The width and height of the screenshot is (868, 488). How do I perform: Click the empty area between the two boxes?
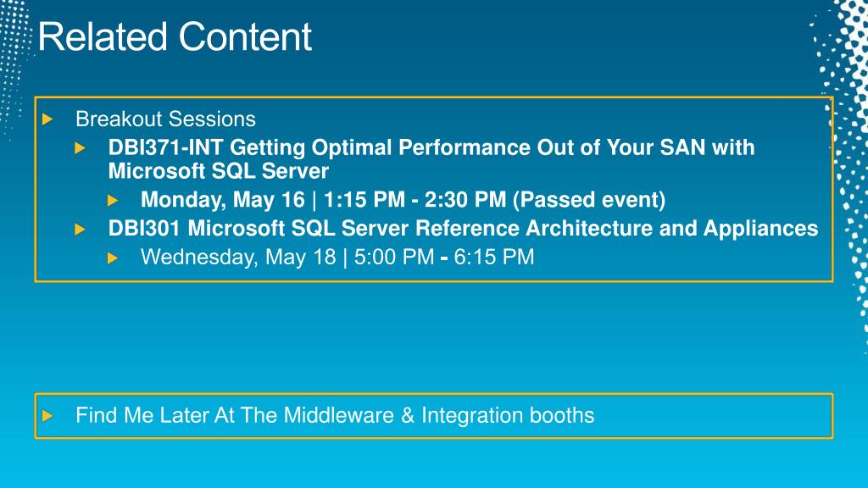[434, 337]
